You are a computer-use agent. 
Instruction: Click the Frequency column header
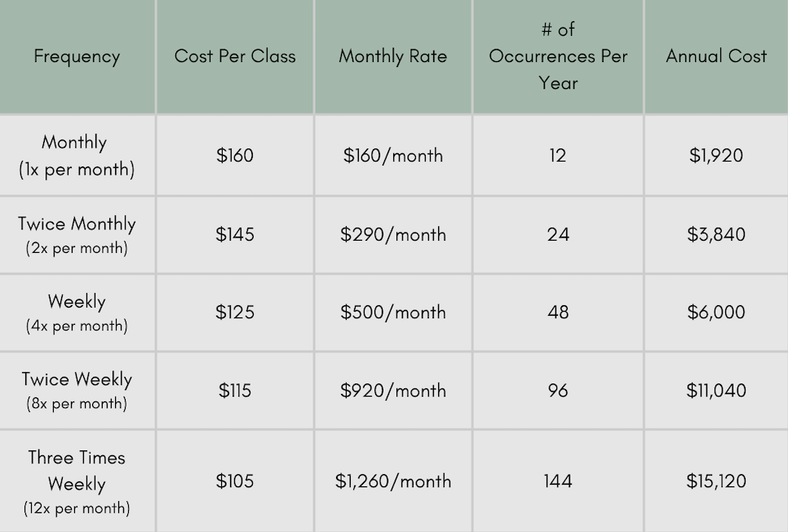click(77, 56)
